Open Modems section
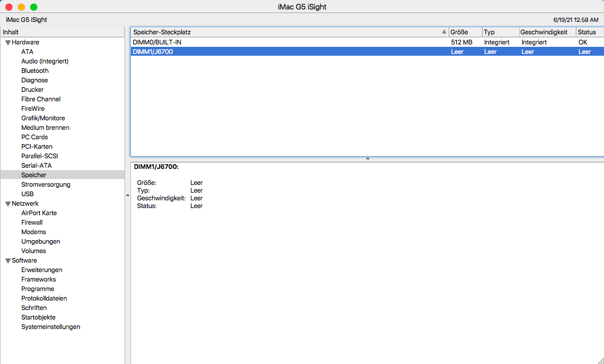604x364 pixels. (34, 232)
